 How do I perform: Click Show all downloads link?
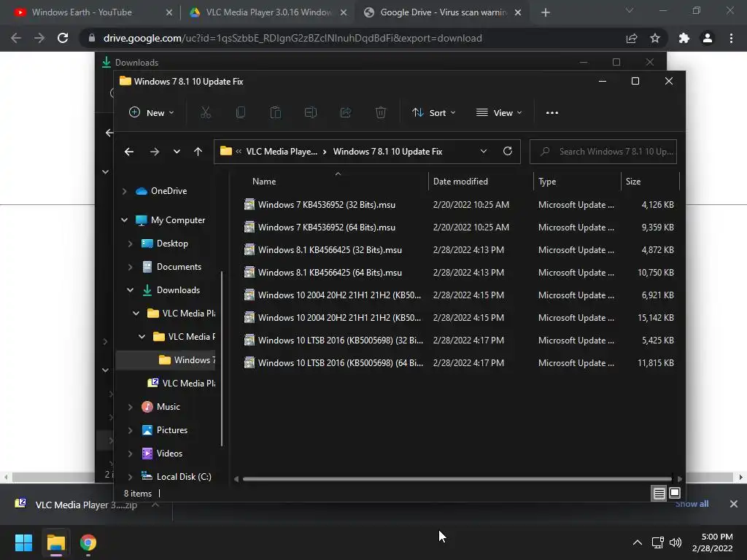[x=692, y=504]
